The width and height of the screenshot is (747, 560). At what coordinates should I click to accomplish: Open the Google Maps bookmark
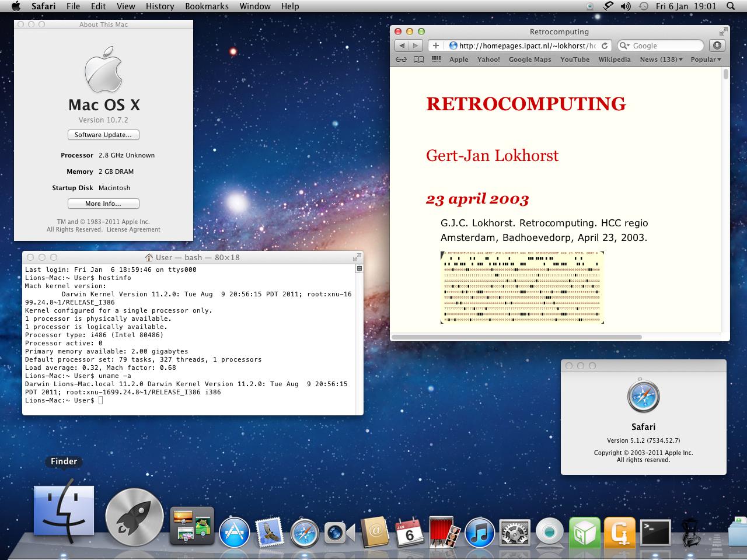point(530,60)
